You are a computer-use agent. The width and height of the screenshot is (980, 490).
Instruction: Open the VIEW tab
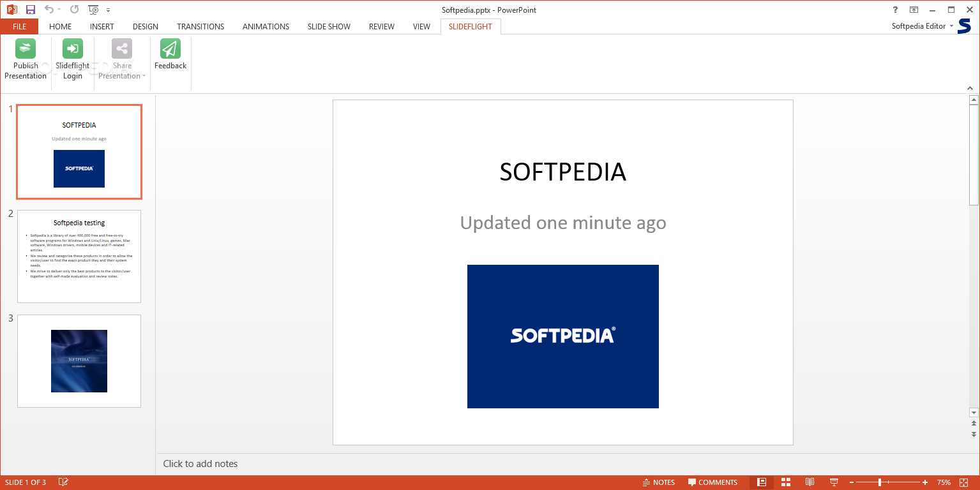(x=422, y=27)
